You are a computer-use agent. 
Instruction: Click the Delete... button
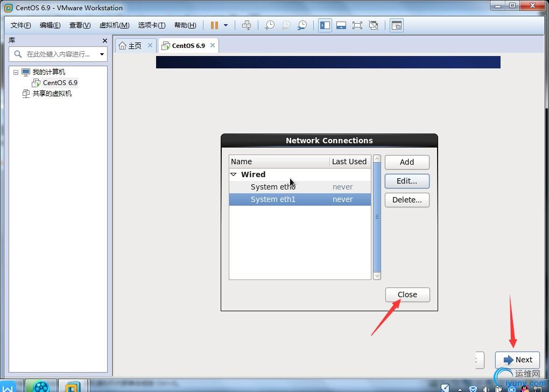pyautogui.click(x=407, y=200)
